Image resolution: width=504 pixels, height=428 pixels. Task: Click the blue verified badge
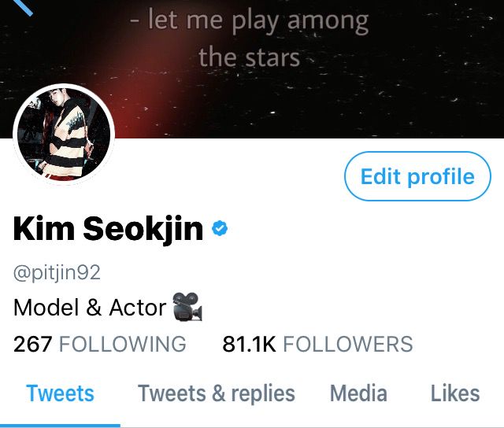click(x=220, y=229)
